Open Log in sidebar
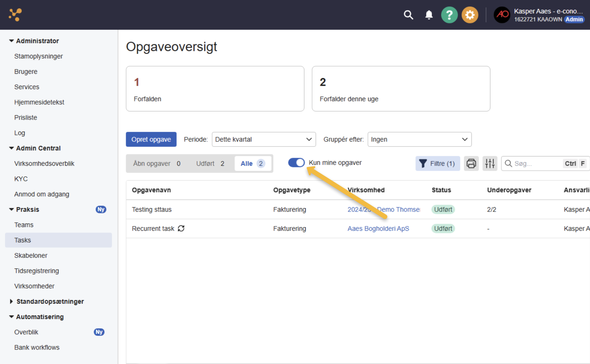 [x=19, y=133]
